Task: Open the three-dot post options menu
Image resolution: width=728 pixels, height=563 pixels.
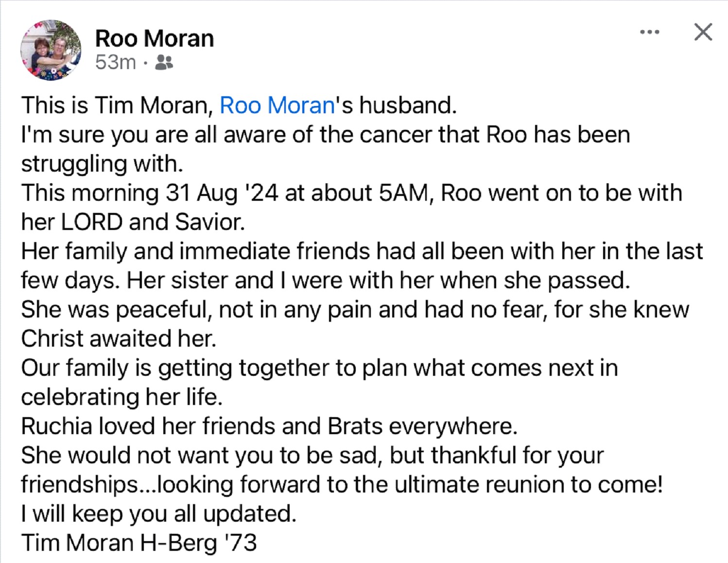Action: pos(650,33)
